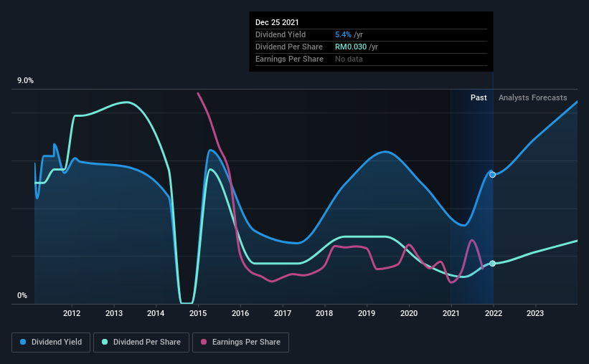Click the 2014 x-axis label
The height and width of the screenshot is (364, 589).
click(x=156, y=313)
